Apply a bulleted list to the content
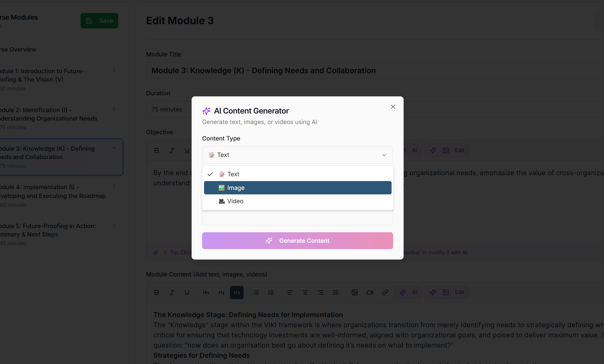Screen dimensions: 604x364 pos(256,292)
